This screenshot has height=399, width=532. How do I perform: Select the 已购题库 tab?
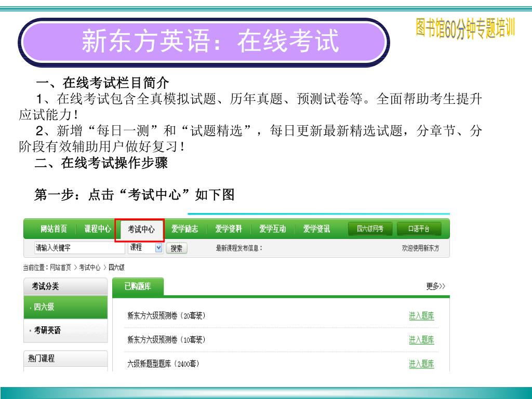tap(138, 287)
